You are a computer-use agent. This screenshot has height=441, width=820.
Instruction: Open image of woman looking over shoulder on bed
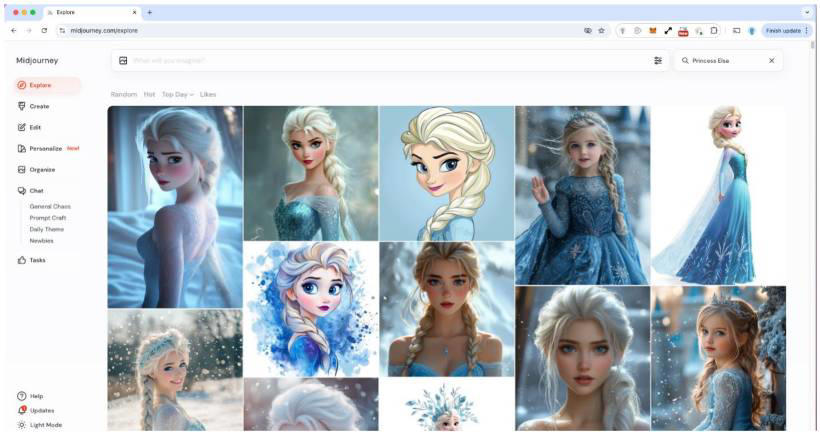[x=175, y=207]
